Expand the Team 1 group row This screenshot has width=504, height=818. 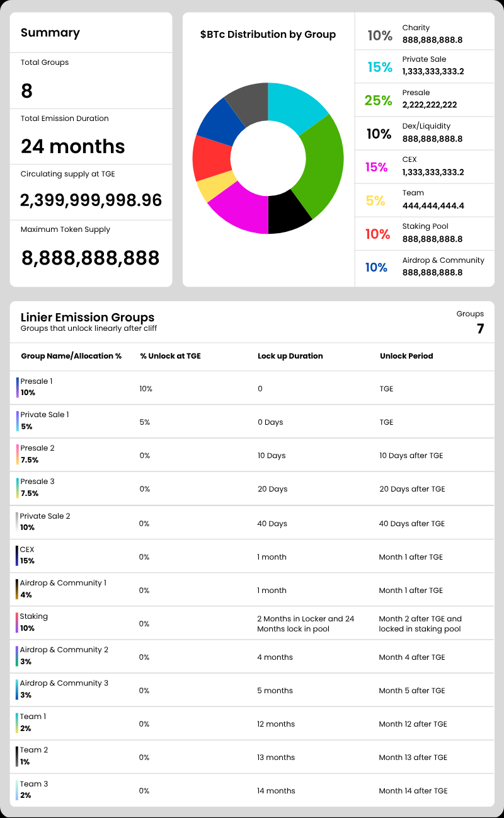[x=252, y=723]
